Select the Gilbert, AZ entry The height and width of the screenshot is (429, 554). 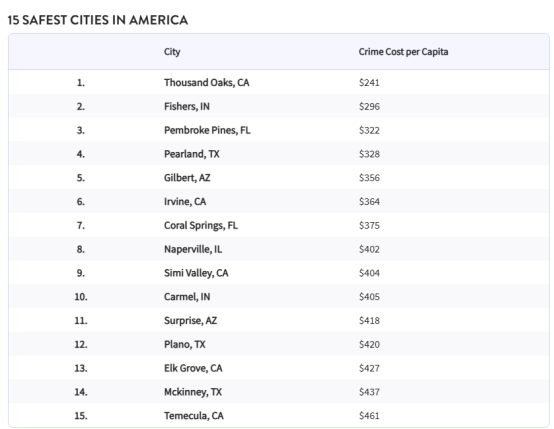[187, 178]
